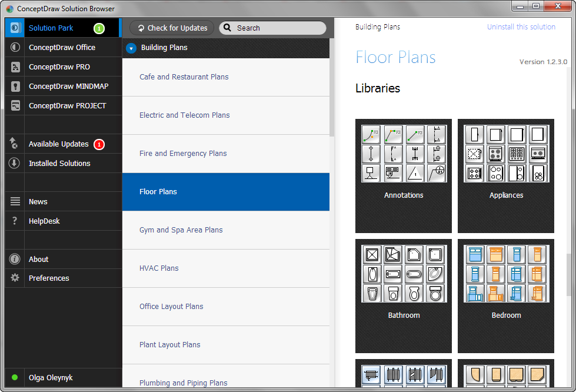This screenshot has height=392, width=576.
Task: Click the Installed Solutions download icon
Action: pyautogui.click(x=14, y=163)
